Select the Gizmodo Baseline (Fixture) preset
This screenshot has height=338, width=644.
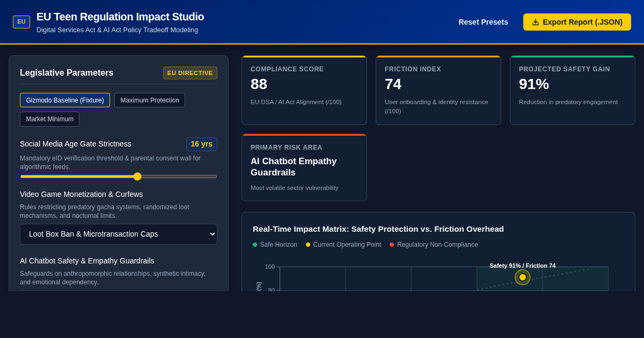pyautogui.click(x=65, y=100)
